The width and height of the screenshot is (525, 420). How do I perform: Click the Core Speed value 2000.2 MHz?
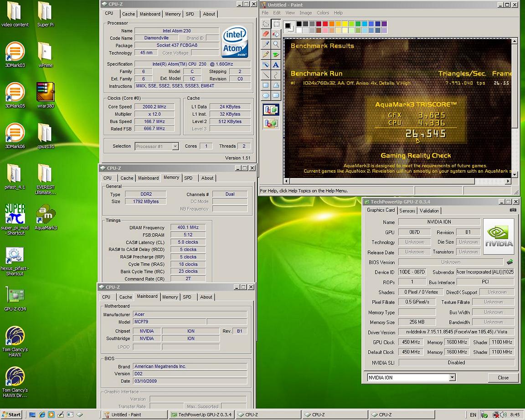(x=154, y=107)
